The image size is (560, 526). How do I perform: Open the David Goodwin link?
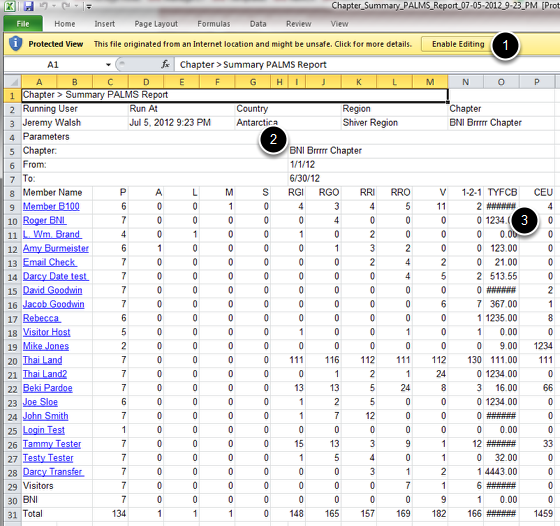(52, 290)
